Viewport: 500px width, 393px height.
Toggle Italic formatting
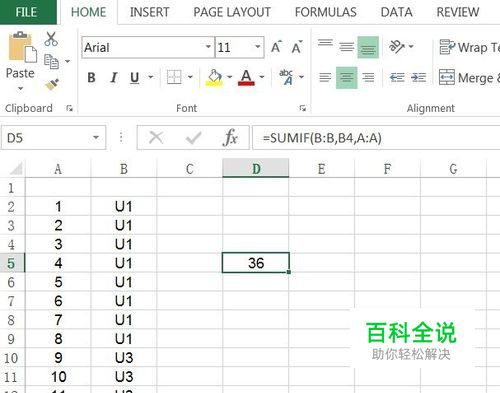click(x=113, y=78)
